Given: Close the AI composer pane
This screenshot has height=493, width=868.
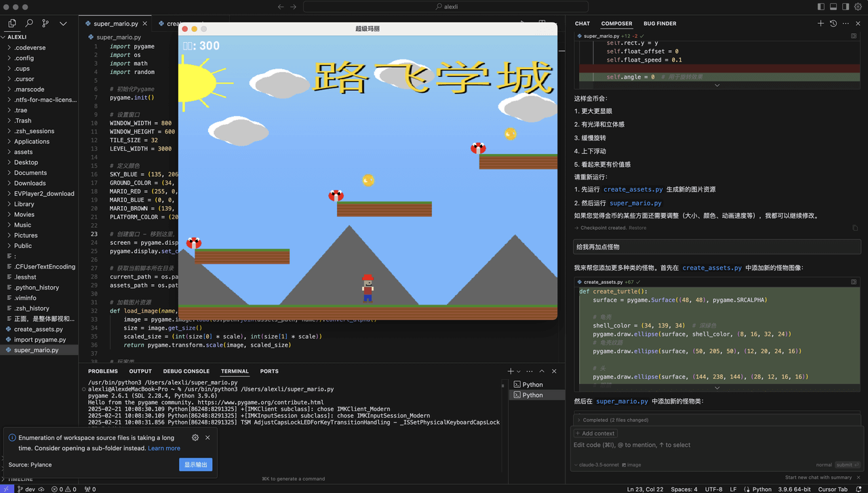Looking at the screenshot, I should tap(858, 24).
